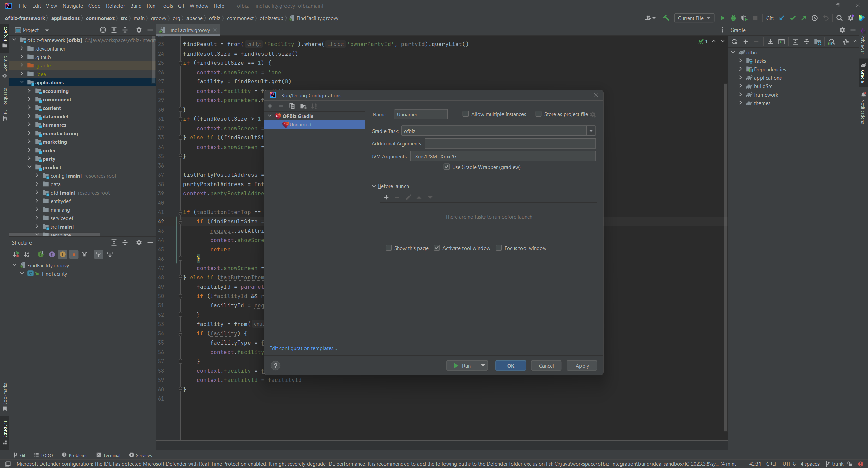
Task: Add a before launch task plus icon
Action: (386, 197)
